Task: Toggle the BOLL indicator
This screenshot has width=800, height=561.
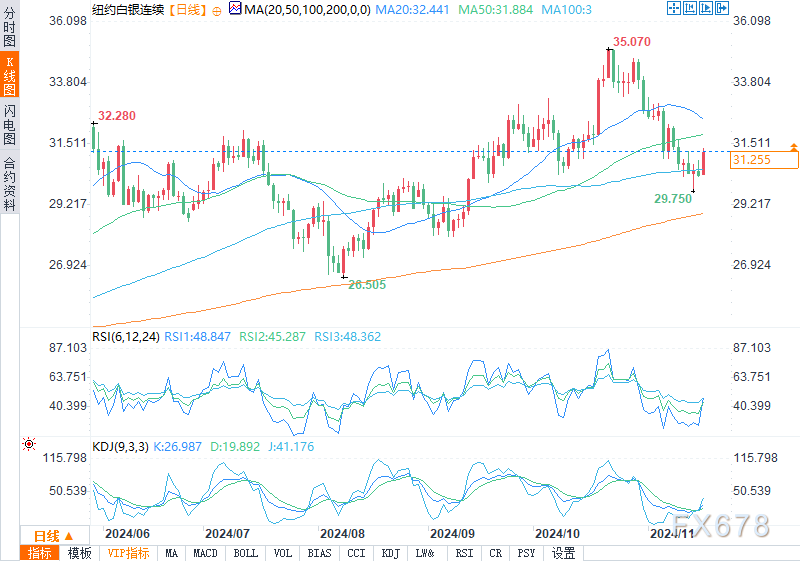Action: click(245, 553)
